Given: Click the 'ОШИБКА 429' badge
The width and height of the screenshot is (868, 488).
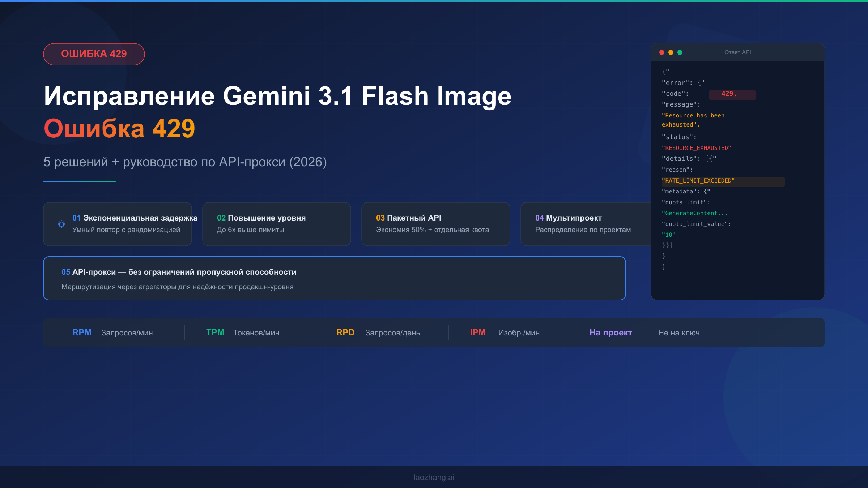Looking at the screenshot, I should 94,53.
